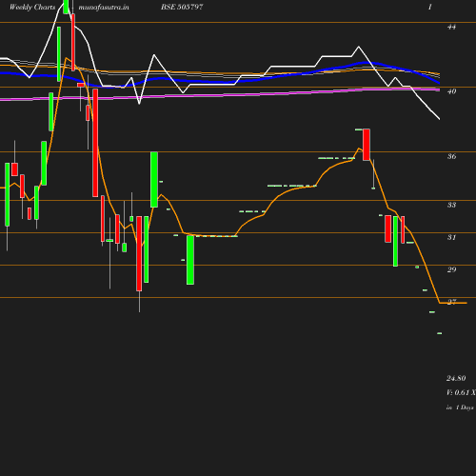Click the price label 29

coord(451,269)
